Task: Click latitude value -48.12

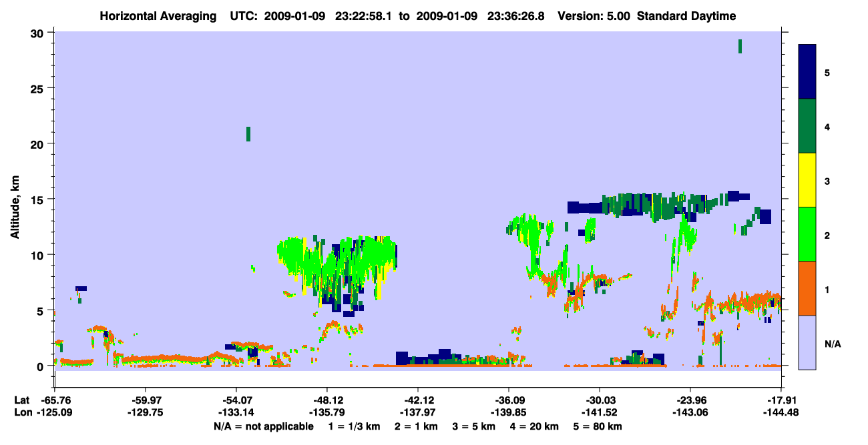Action: click(327, 400)
